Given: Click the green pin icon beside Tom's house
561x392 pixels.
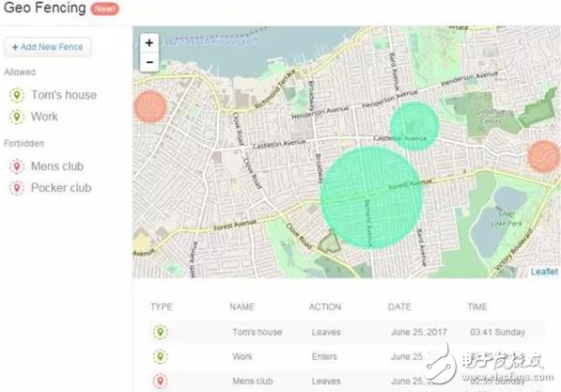Looking at the screenshot, I should click(17, 95).
